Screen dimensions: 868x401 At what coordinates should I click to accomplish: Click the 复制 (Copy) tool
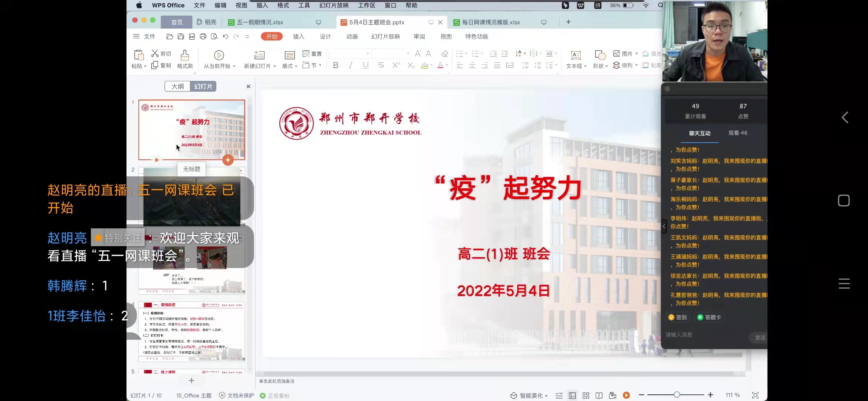[x=161, y=65]
